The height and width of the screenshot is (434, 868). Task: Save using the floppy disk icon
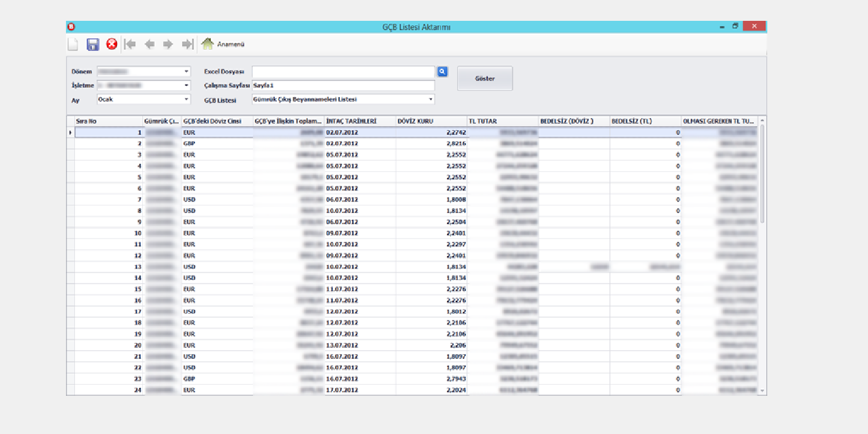tap(93, 45)
